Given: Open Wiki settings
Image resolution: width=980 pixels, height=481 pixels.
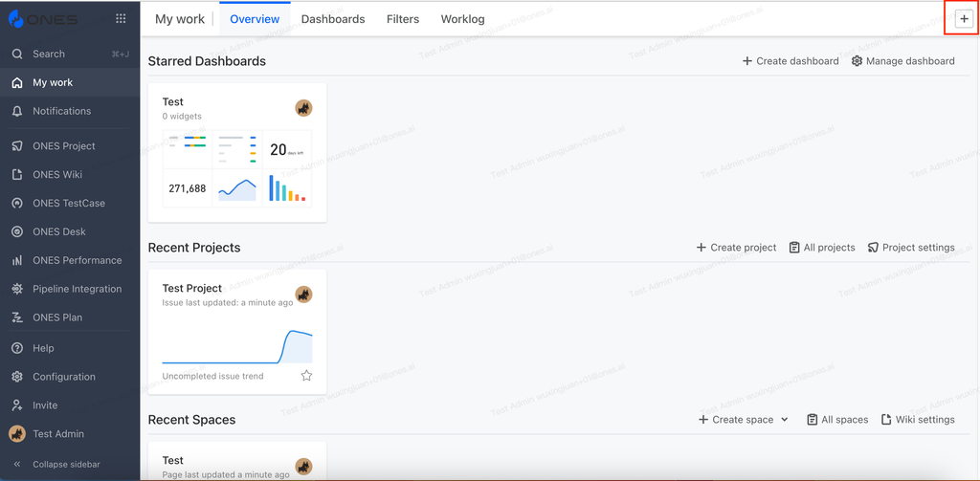Looking at the screenshot, I should tap(918, 420).
